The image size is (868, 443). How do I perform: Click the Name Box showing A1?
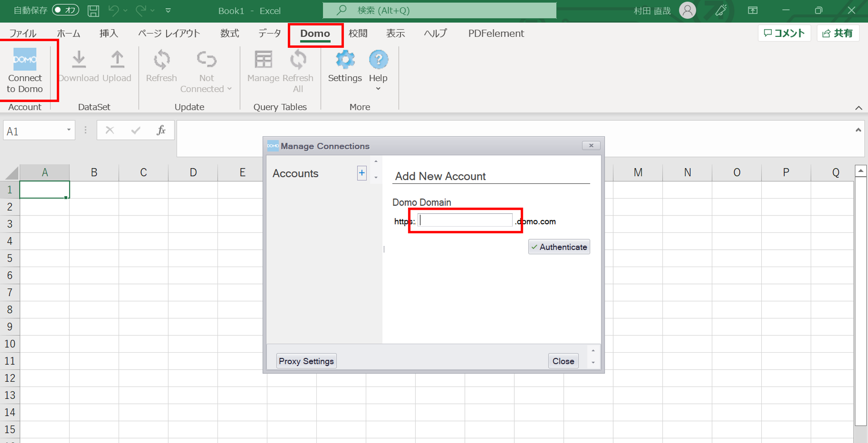pyautogui.click(x=34, y=131)
